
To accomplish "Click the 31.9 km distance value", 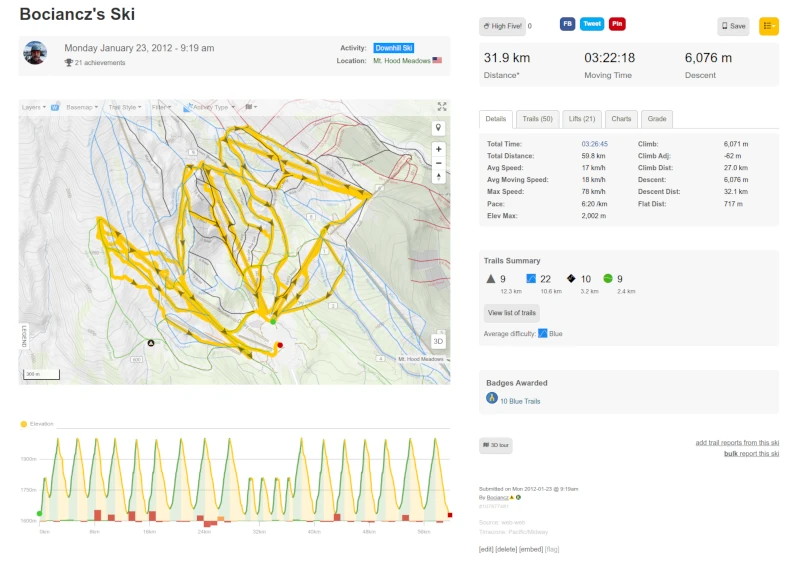I will [x=507, y=58].
